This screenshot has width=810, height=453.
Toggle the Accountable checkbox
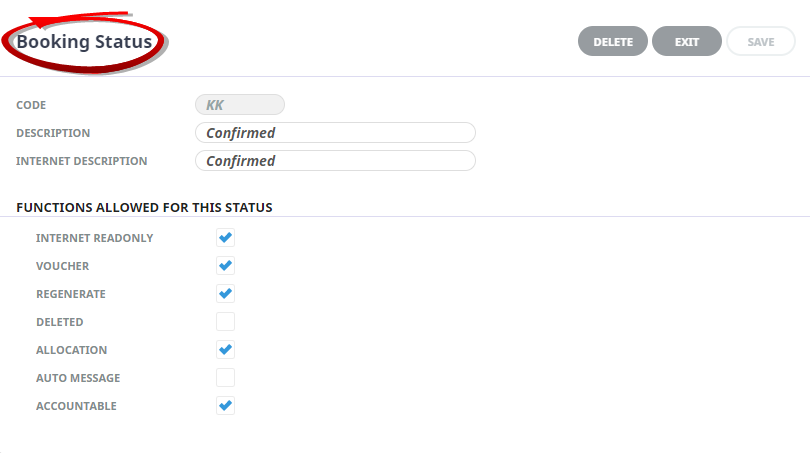tap(225, 405)
